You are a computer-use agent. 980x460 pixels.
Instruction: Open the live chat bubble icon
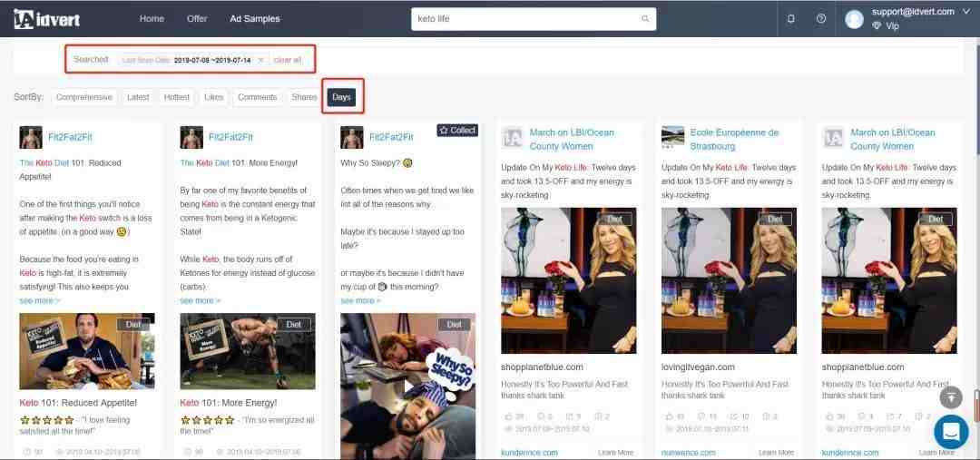pyautogui.click(x=951, y=432)
